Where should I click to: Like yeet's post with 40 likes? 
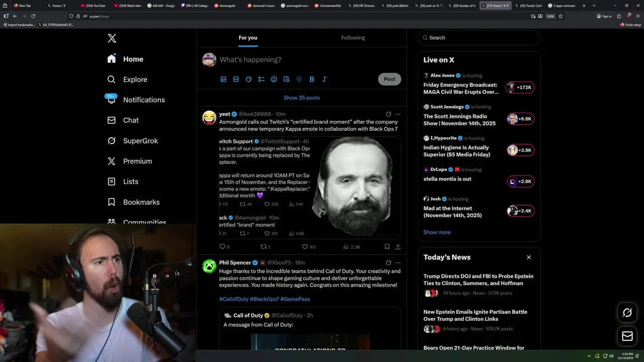308,247
